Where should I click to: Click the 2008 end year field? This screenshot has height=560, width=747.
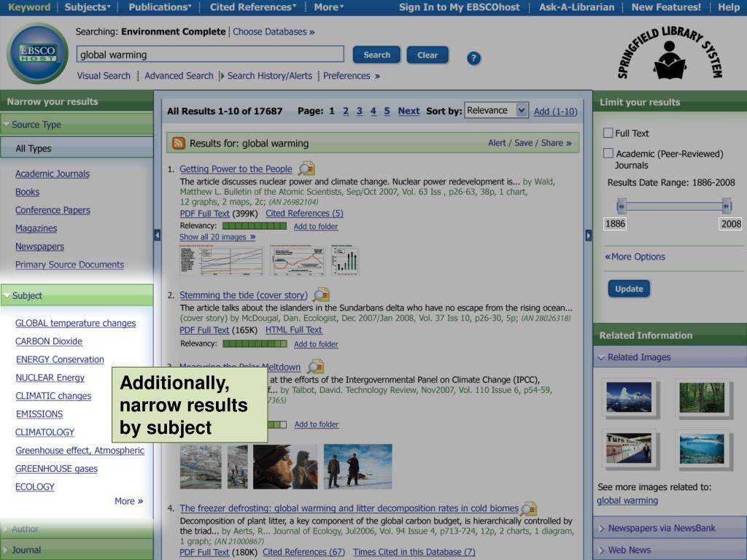[x=731, y=224]
